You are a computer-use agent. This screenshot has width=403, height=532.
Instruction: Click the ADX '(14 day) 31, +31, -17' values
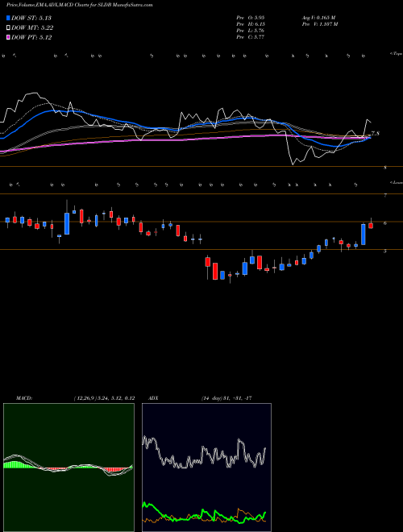(x=226, y=398)
